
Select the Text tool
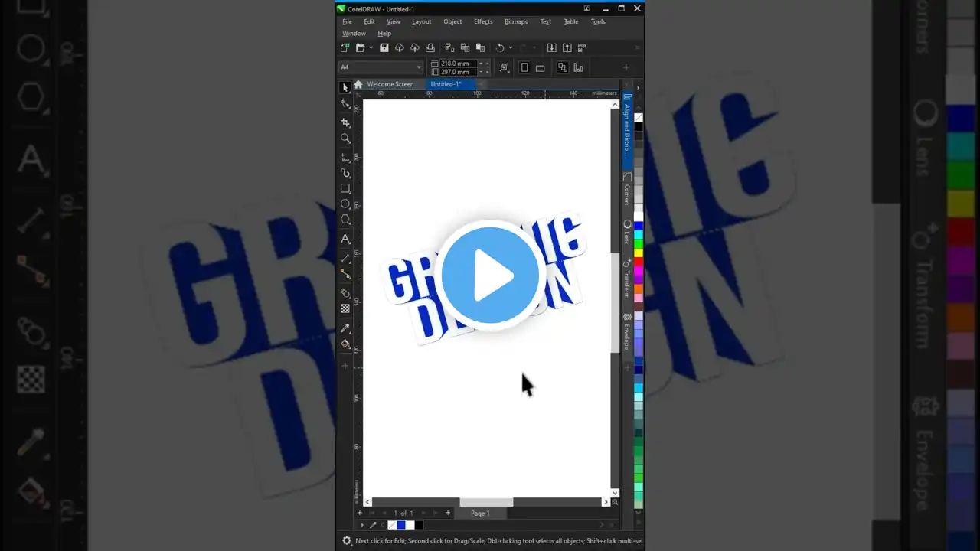point(345,239)
